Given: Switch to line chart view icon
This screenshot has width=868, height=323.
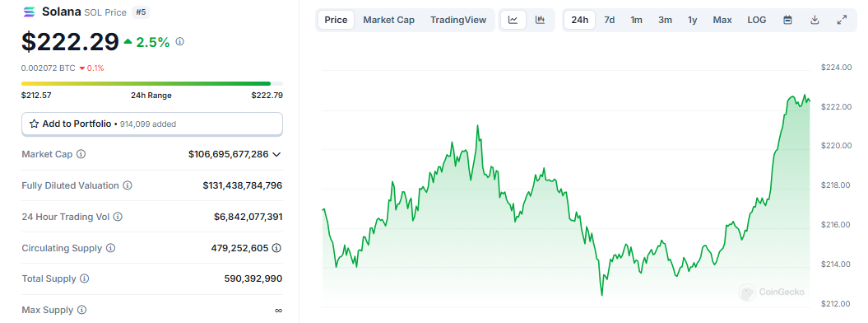Looking at the screenshot, I should [513, 20].
